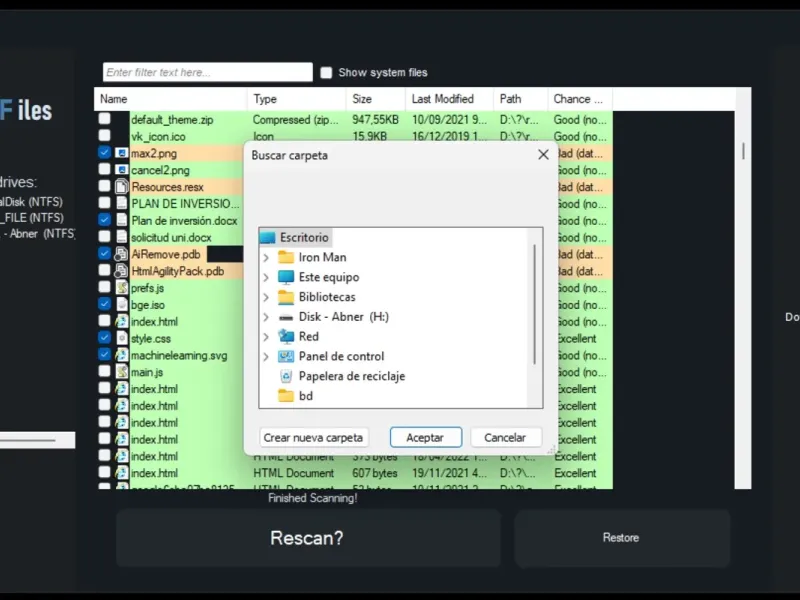Screen dimensions: 800x600
Task: Uncheck Plan de inversión.docx checkbox
Action: [105, 219]
